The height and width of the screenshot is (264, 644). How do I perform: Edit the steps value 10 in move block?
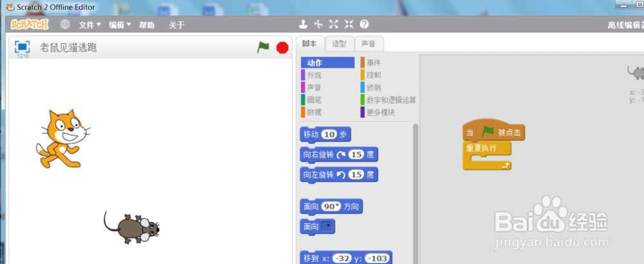point(329,135)
